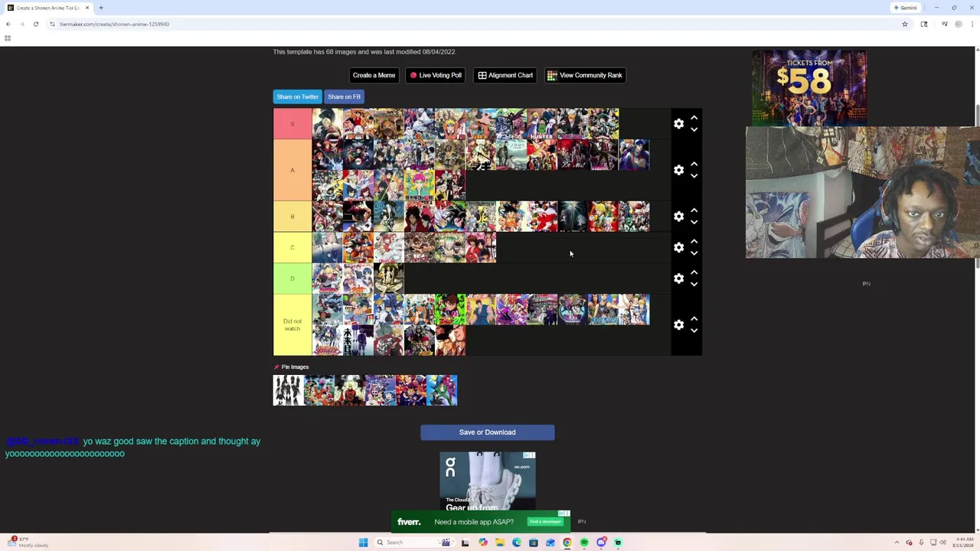Open File Explorer from taskbar
The height and width of the screenshot is (551, 980).
(x=500, y=543)
